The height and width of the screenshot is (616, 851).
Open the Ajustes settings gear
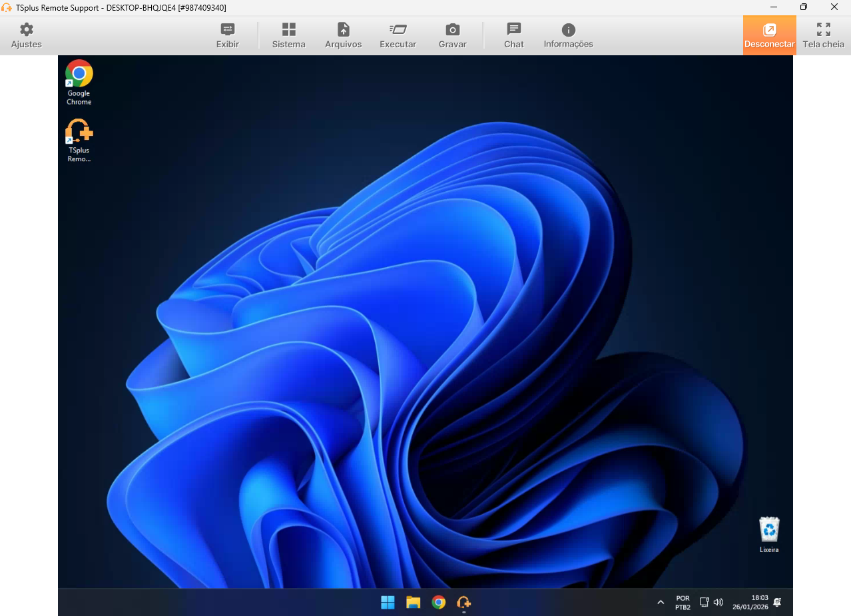26,36
